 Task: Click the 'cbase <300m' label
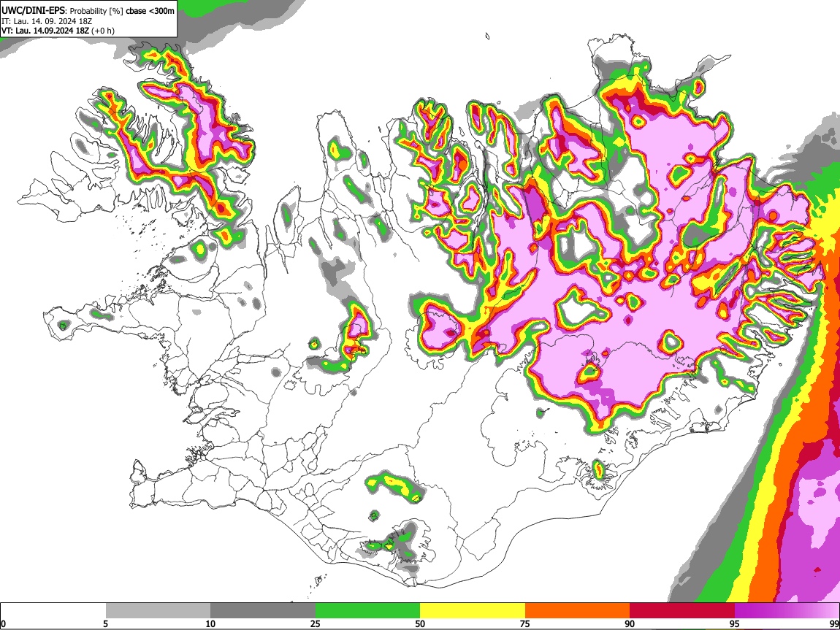pos(150,11)
